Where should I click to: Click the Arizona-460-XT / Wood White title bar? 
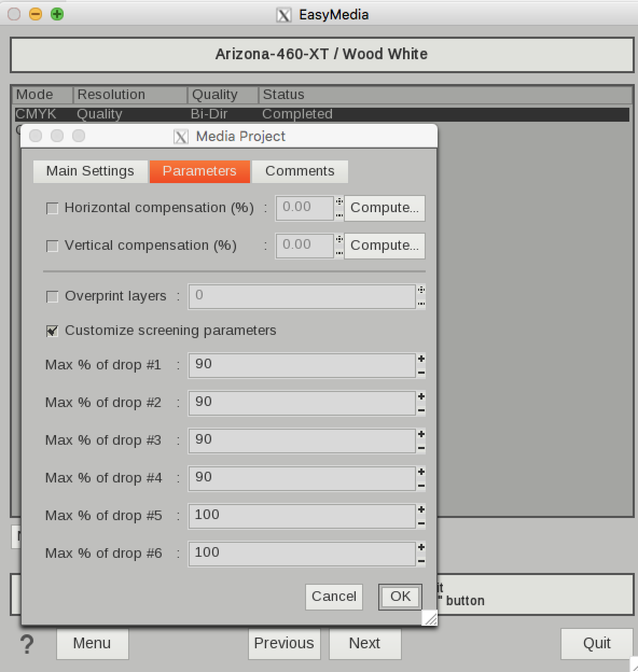(322, 54)
